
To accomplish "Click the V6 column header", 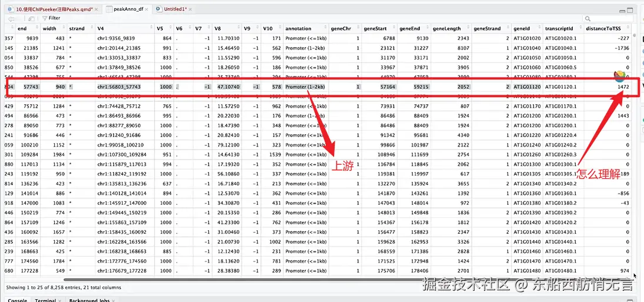I will click(x=183, y=28).
